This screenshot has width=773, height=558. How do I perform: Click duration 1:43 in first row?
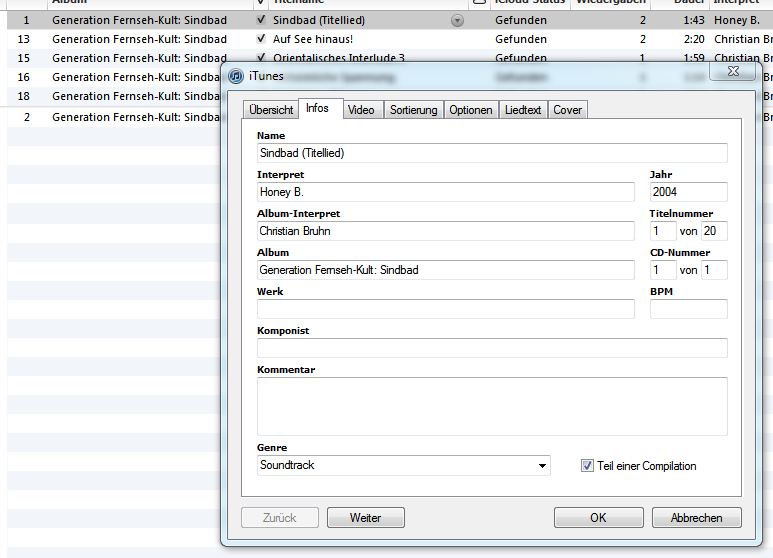694,20
